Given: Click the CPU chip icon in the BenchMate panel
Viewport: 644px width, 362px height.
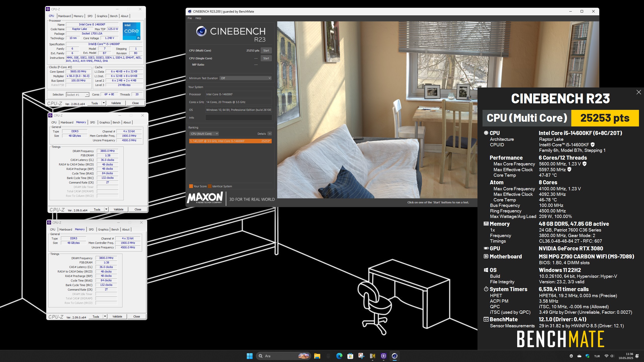Looking at the screenshot, I should pos(486,133).
